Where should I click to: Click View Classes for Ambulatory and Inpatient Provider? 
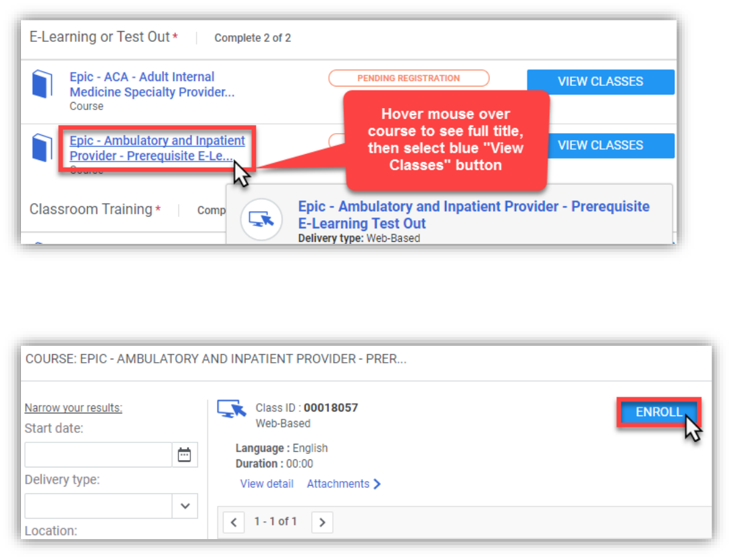(x=610, y=145)
